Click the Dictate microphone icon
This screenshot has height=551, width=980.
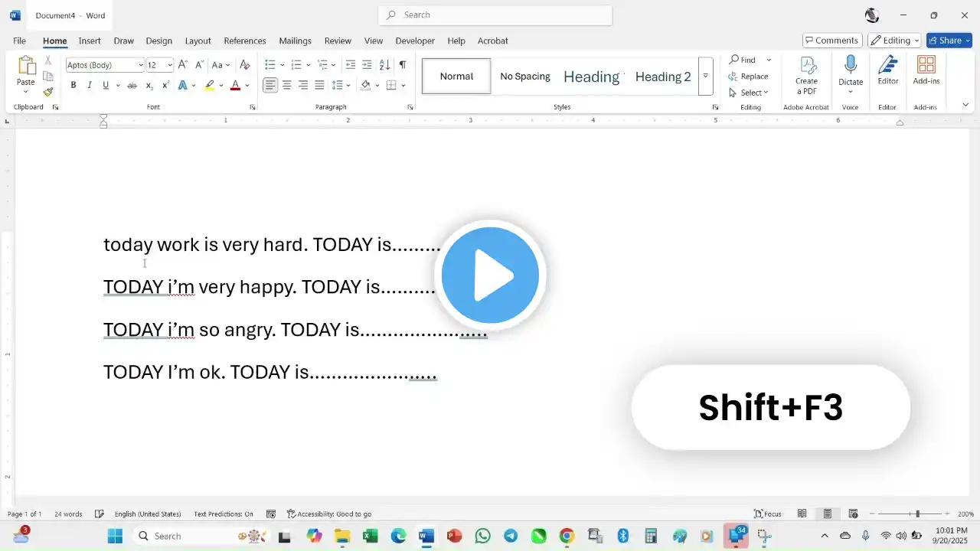(x=851, y=65)
